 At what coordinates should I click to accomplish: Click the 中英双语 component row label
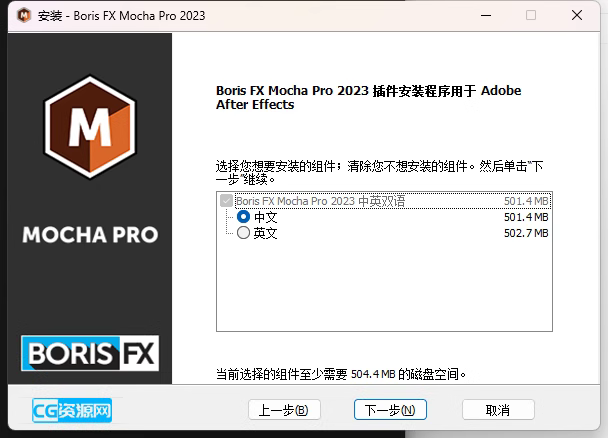(x=320, y=201)
